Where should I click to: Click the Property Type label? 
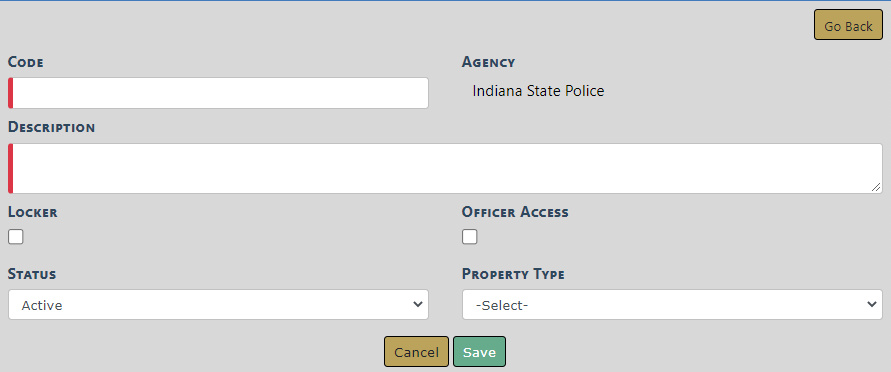click(x=513, y=274)
